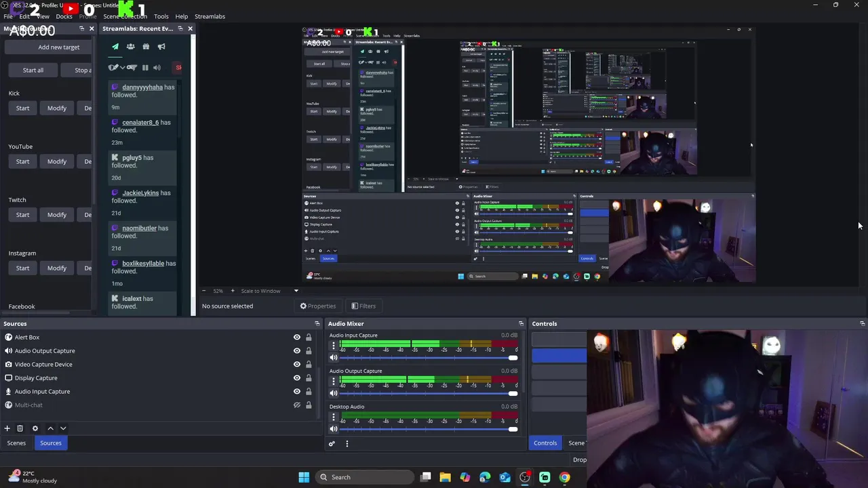Adjust Audio Input Capture volume slider
The width and height of the screenshot is (868, 488).
[x=428, y=358]
